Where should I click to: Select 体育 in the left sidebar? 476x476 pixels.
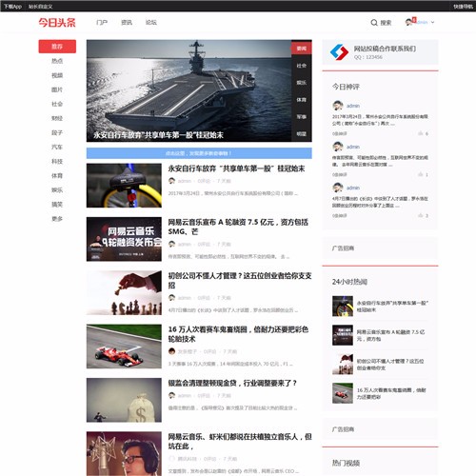point(57,176)
